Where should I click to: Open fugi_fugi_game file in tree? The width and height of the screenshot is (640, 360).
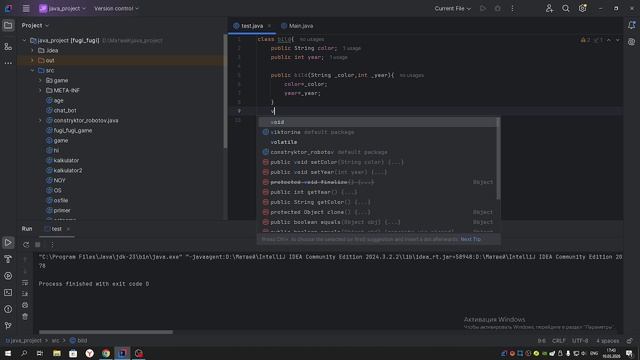tap(73, 131)
